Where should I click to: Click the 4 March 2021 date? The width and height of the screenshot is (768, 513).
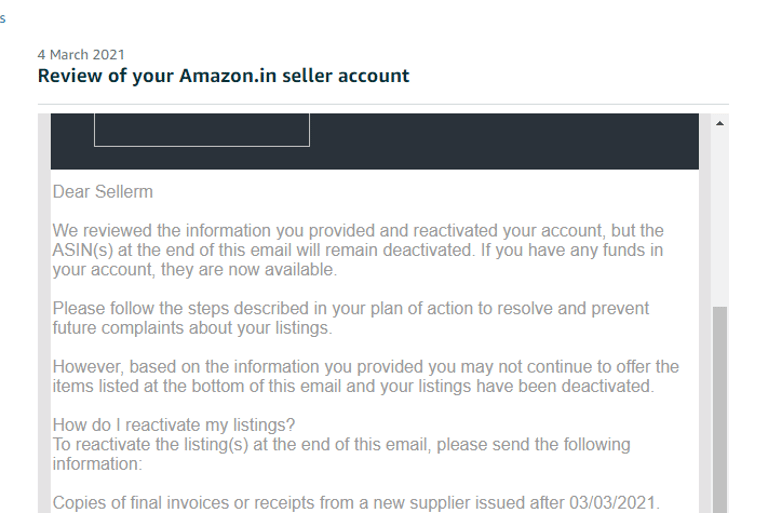(x=81, y=54)
